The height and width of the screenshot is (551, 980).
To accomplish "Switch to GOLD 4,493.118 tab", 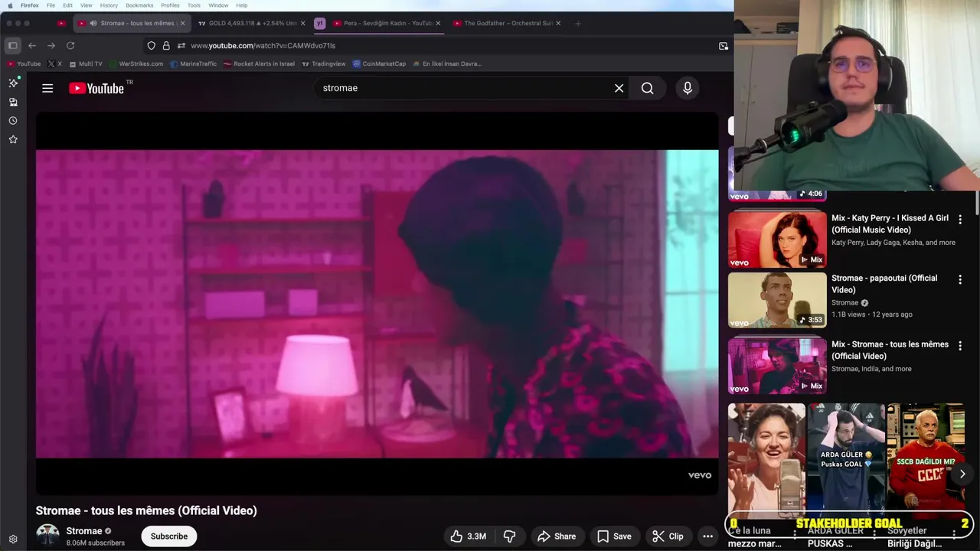I will pos(252,23).
